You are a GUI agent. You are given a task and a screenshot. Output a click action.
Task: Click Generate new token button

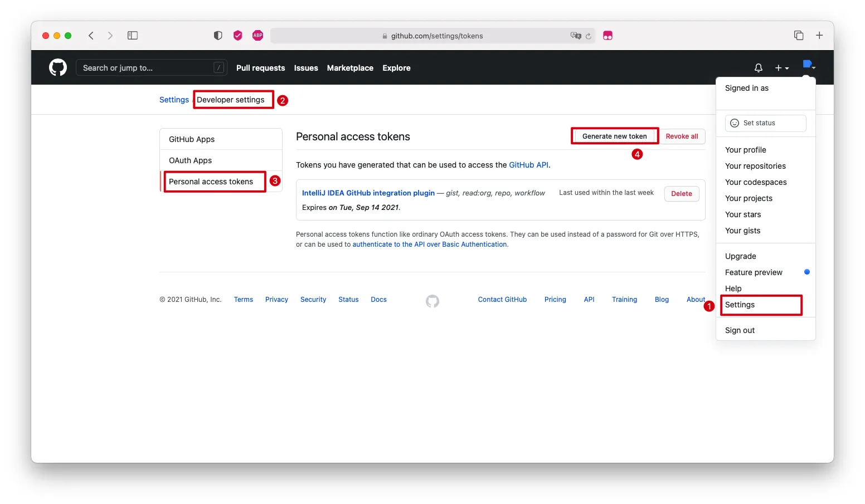pyautogui.click(x=614, y=136)
